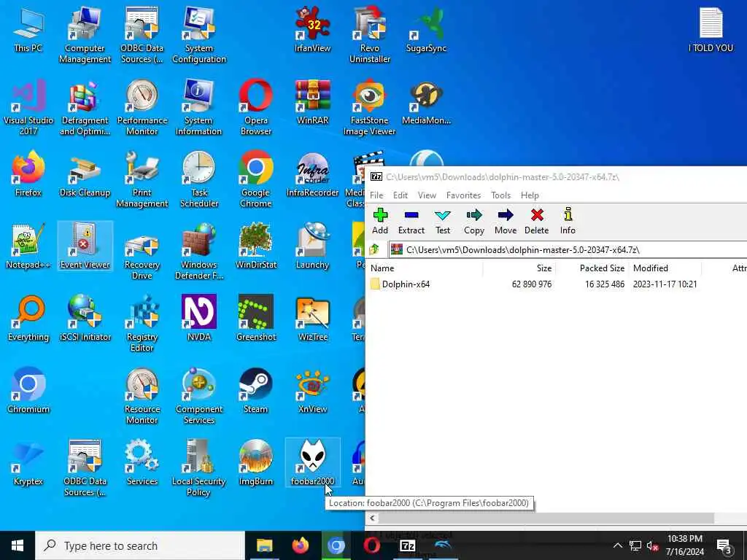This screenshot has width=747, height=560.
Task: Select the Task Scheduler desktop icon
Action: click(199, 179)
